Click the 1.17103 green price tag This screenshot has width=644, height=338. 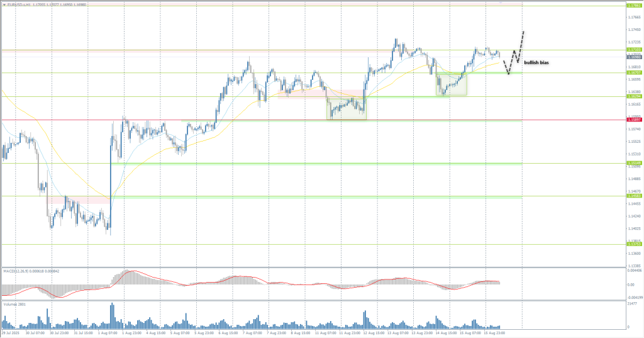(633, 50)
